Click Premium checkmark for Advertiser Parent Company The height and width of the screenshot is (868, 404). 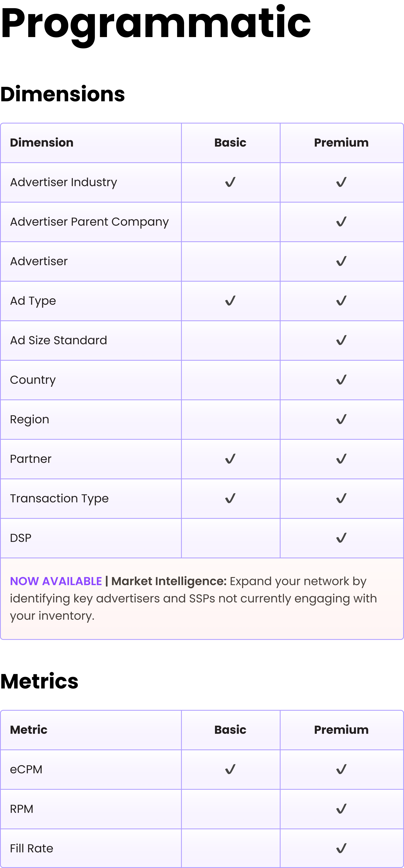point(341,222)
